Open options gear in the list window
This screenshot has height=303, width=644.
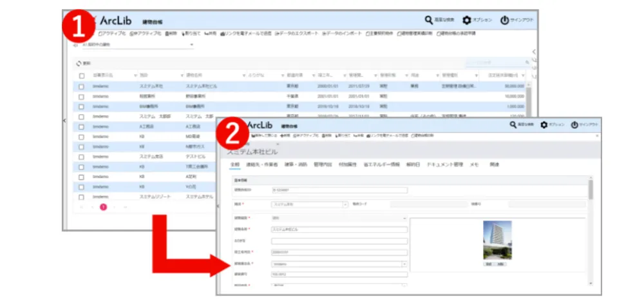point(466,20)
